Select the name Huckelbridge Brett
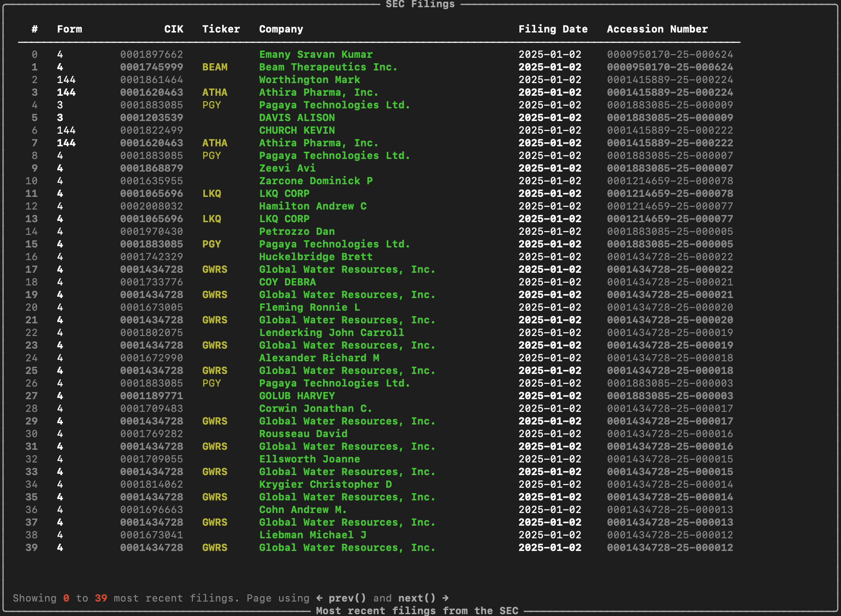The height and width of the screenshot is (616, 841). (316, 257)
